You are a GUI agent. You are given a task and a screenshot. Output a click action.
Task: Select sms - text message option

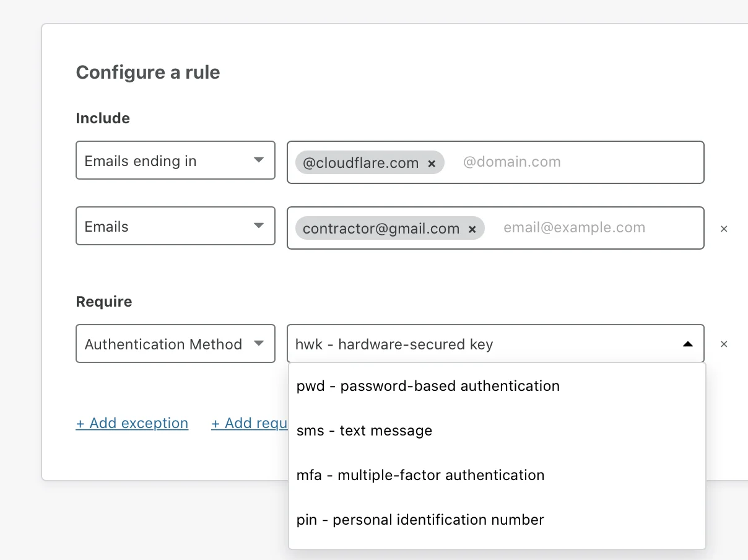tap(497, 431)
